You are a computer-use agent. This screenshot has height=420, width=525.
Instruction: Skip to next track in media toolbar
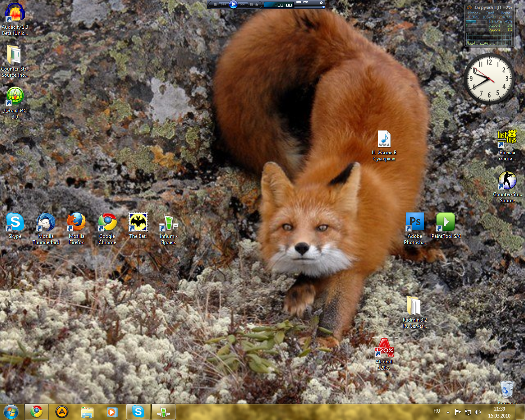[243, 5]
